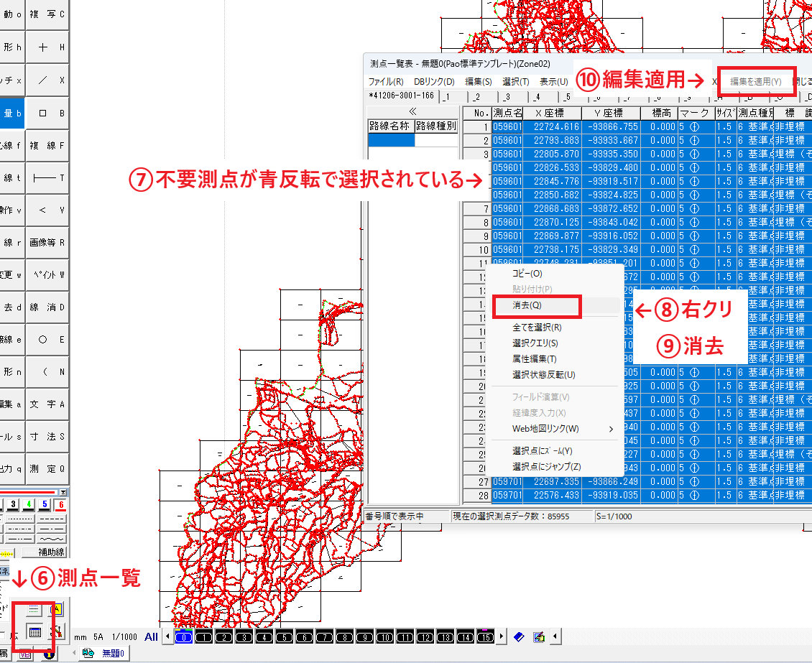Open the 編集(S) menu
Viewport: 812px width, 663px height.
[479, 82]
